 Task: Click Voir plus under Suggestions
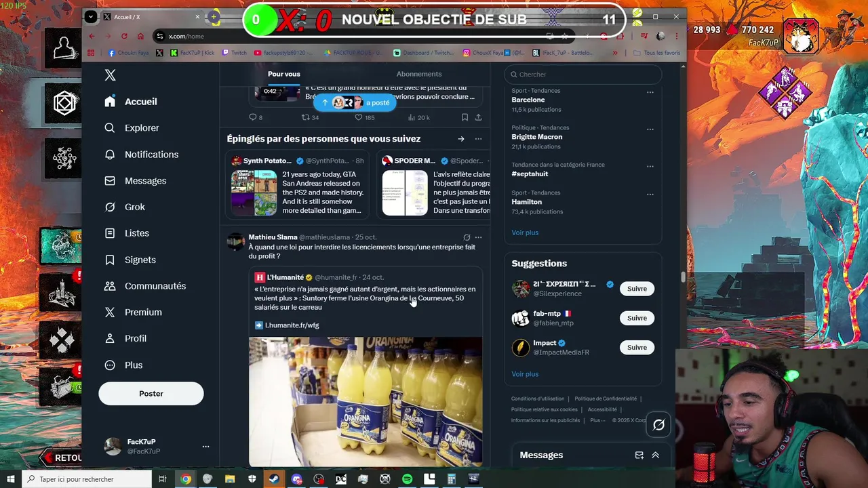click(x=525, y=374)
